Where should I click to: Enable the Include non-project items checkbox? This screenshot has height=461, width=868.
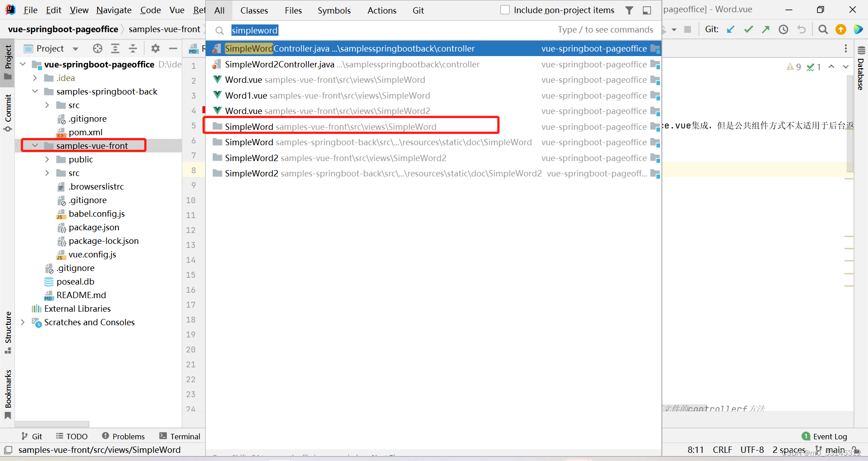(x=505, y=10)
